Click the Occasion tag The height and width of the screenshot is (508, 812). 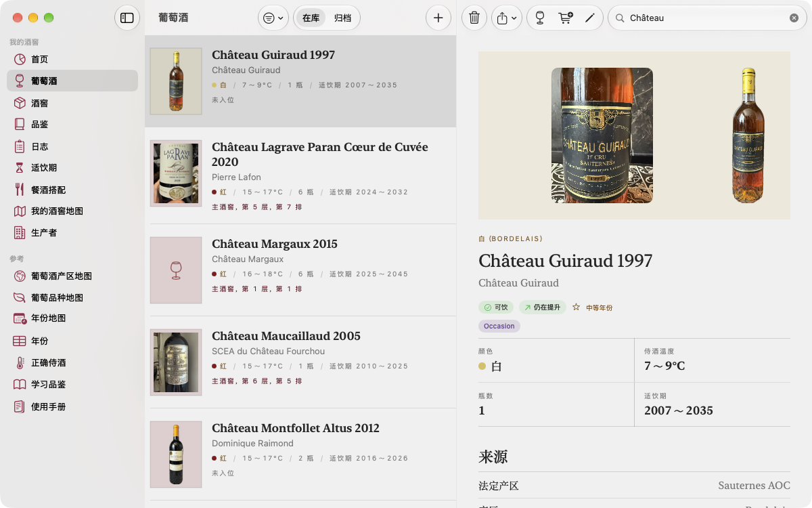(x=499, y=326)
